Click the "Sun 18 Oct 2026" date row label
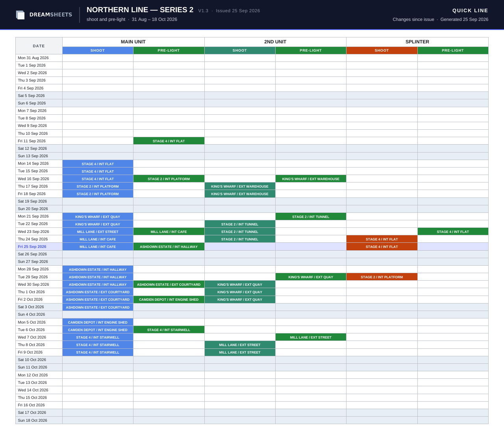The height and width of the screenshot is (443, 504). [x=32, y=421]
